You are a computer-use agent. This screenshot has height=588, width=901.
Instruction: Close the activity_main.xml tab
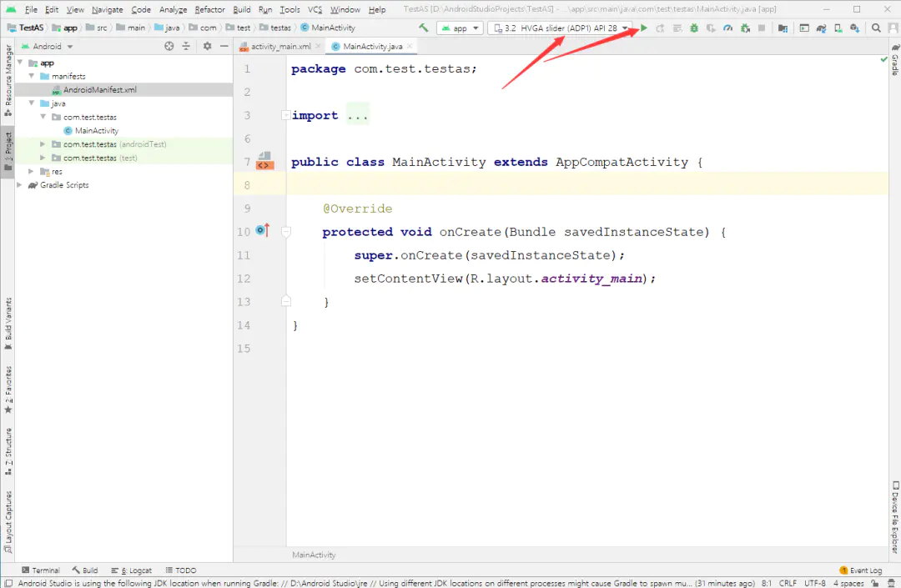tap(318, 46)
